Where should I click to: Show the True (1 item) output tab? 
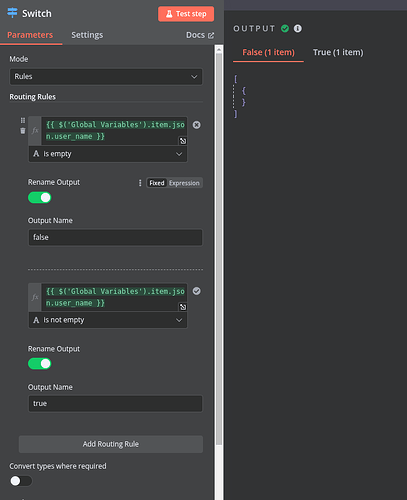tap(338, 52)
